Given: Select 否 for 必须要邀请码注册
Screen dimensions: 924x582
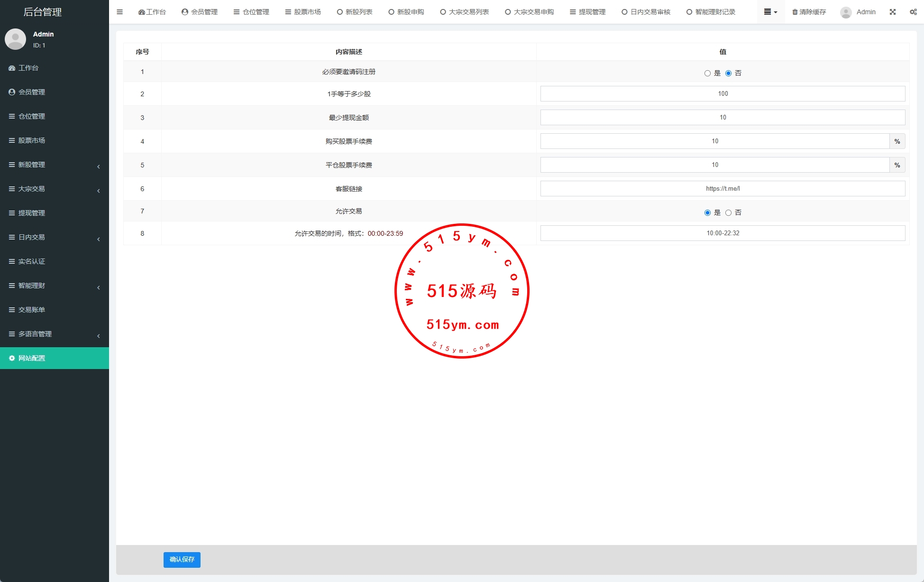Looking at the screenshot, I should coord(728,73).
